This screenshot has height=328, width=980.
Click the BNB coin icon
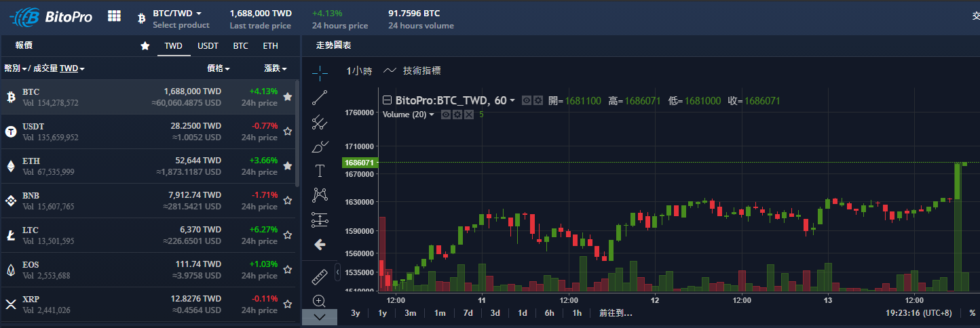(x=11, y=201)
